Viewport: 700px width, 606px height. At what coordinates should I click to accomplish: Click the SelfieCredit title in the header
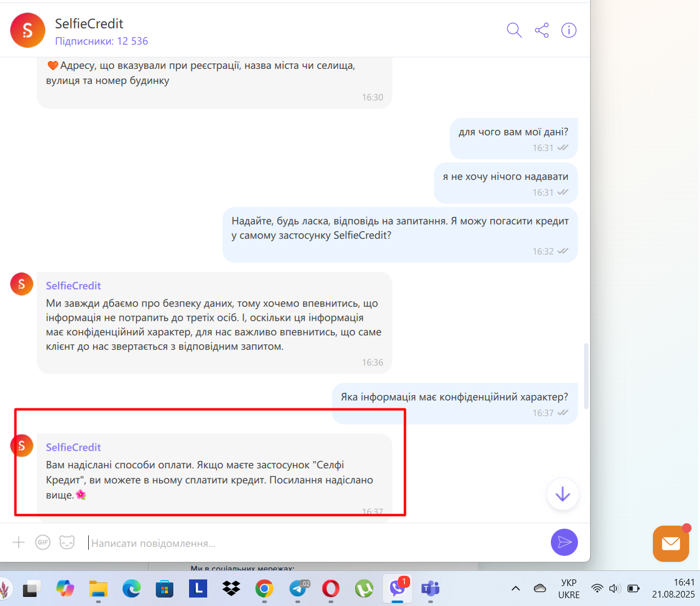(x=89, y=24)
